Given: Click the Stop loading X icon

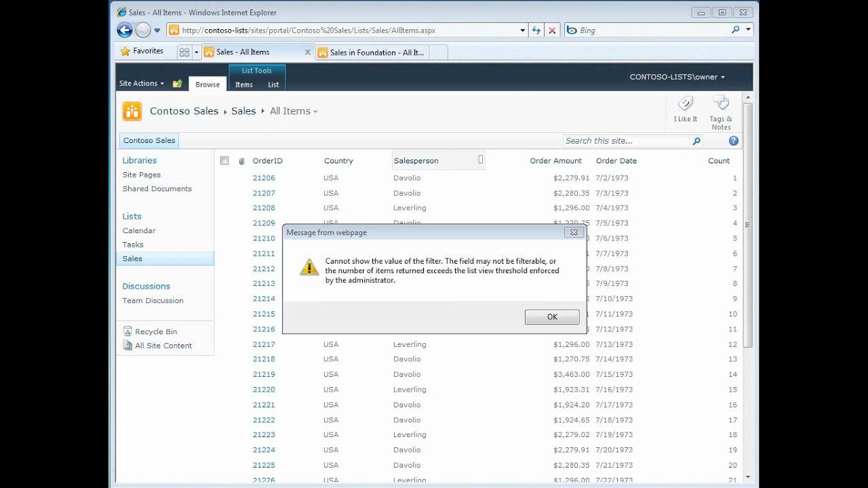Looking at the screenshot, I should pyautogui.click(x=552, y=30).
